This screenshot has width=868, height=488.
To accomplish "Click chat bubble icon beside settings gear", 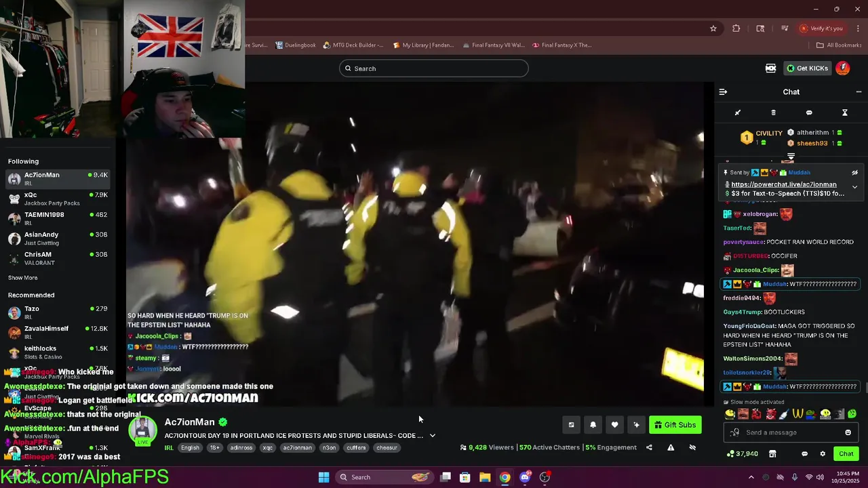I will tap(804, 453).
